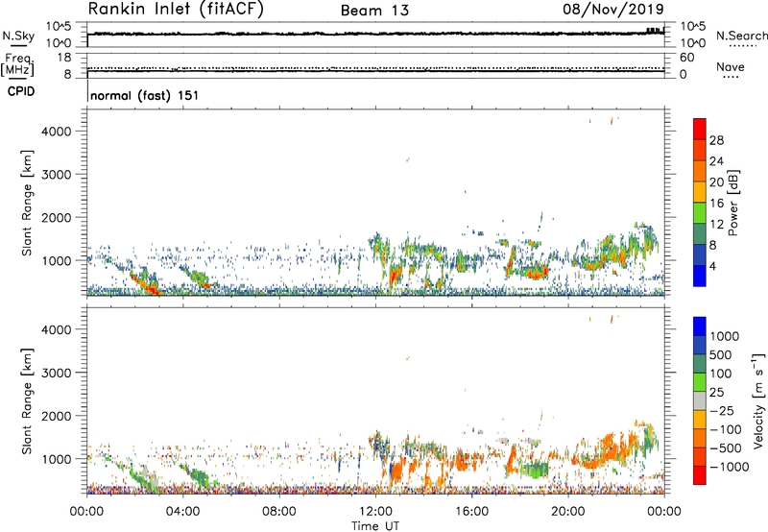The image size is (768, 532).
Task: Click the blue 4–8 dB power colorbar swatch
Action: click(x=700, y=254)
